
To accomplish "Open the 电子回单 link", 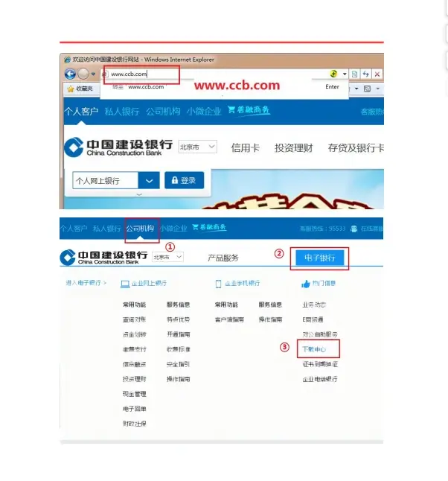I will (134, 409).
